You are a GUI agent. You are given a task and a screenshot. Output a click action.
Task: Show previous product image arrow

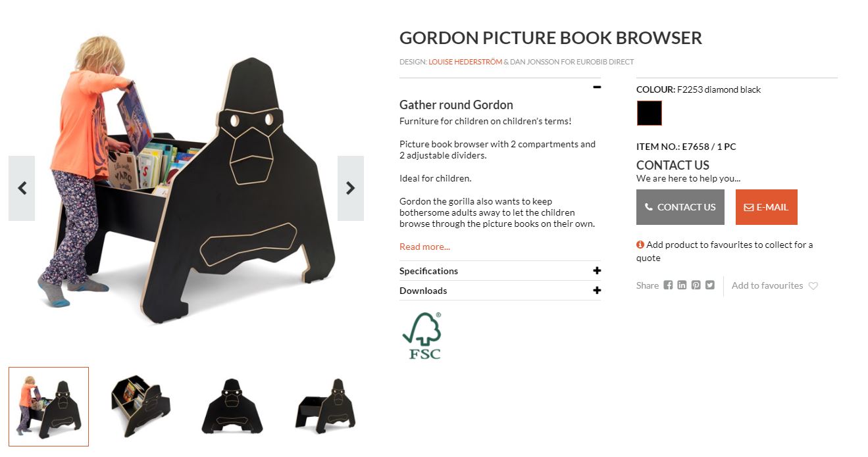pos(22,188)
